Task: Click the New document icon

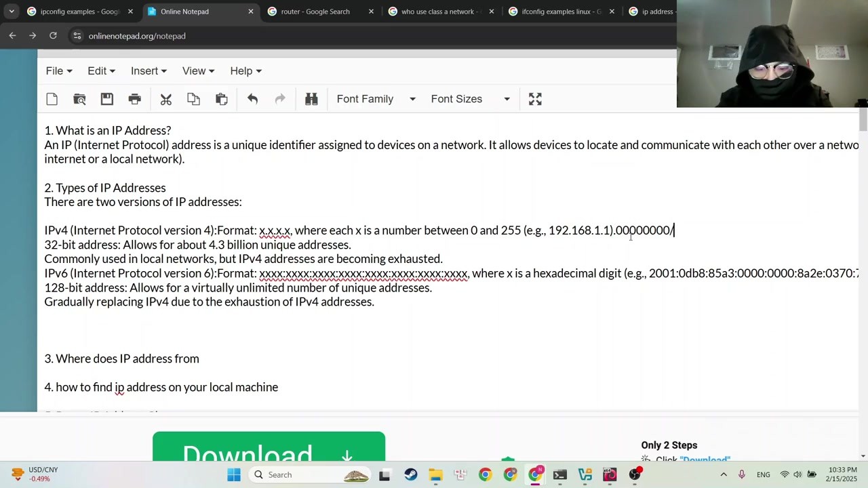Action: coord(52,99)
